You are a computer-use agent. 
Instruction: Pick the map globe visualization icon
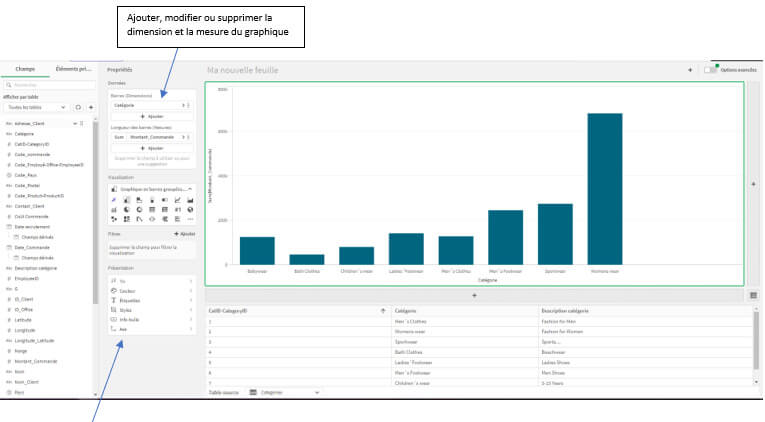[x=190, y=210]
